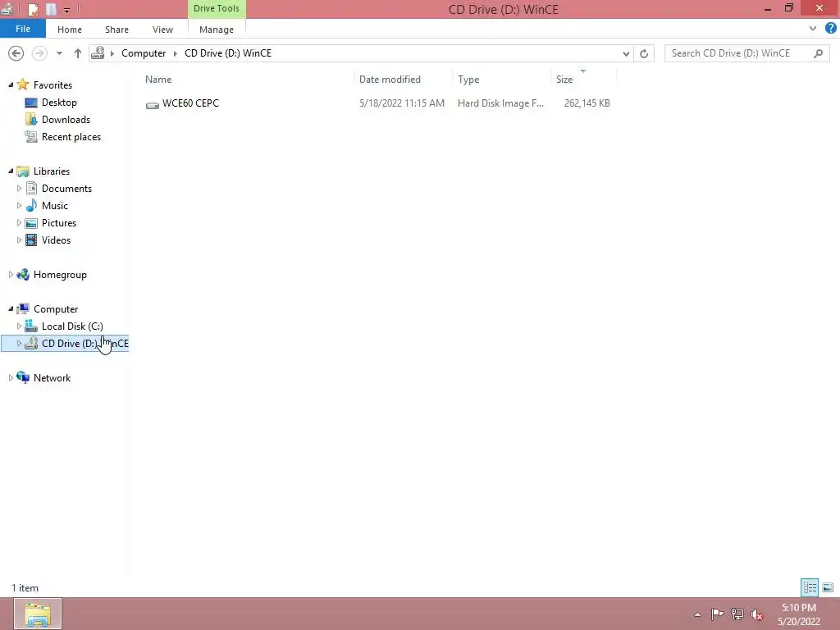Click Computer in the address breadcrumb
Viewport: 840px width, 630px height.
tap(144, 53)
